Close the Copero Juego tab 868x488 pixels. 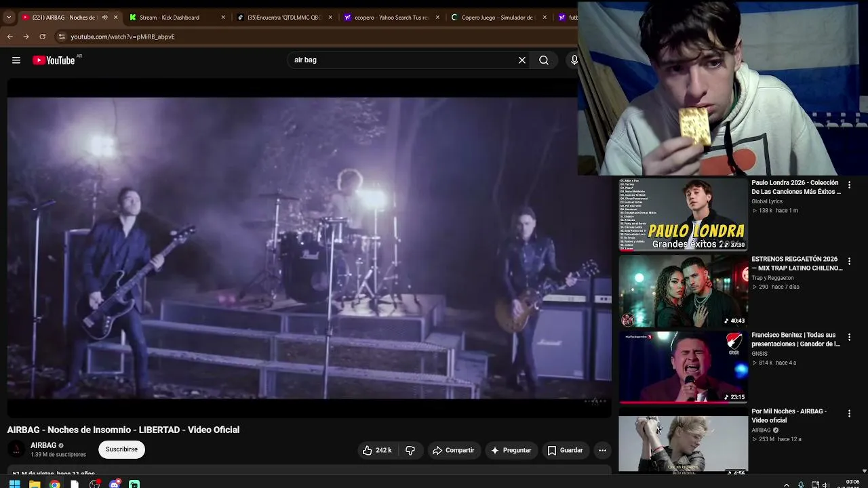point(545,18)
